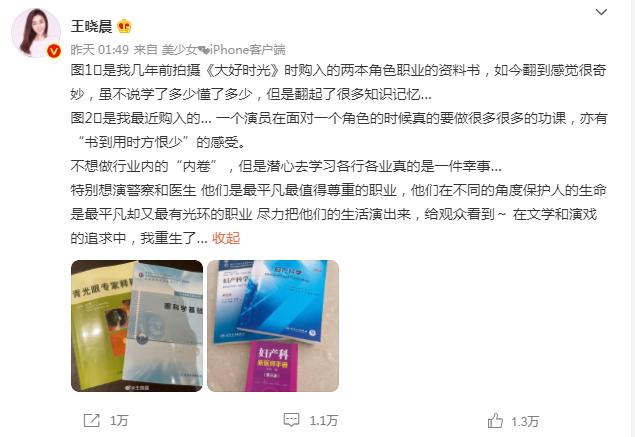Expand the post options chevron menu
This screenshot has width=635, height=437.
click(x=601, y=12)
